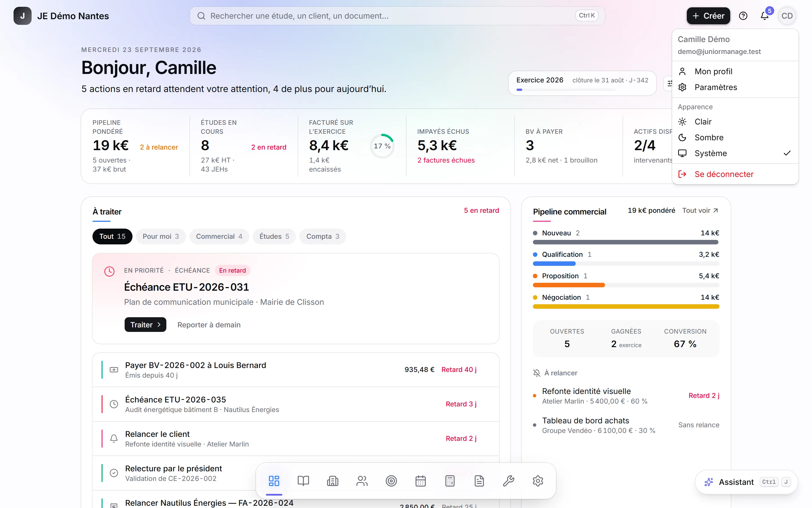Click the Exercice 2026 card
The height and width of the screenshot is (508, 812).
click(582, 83)
